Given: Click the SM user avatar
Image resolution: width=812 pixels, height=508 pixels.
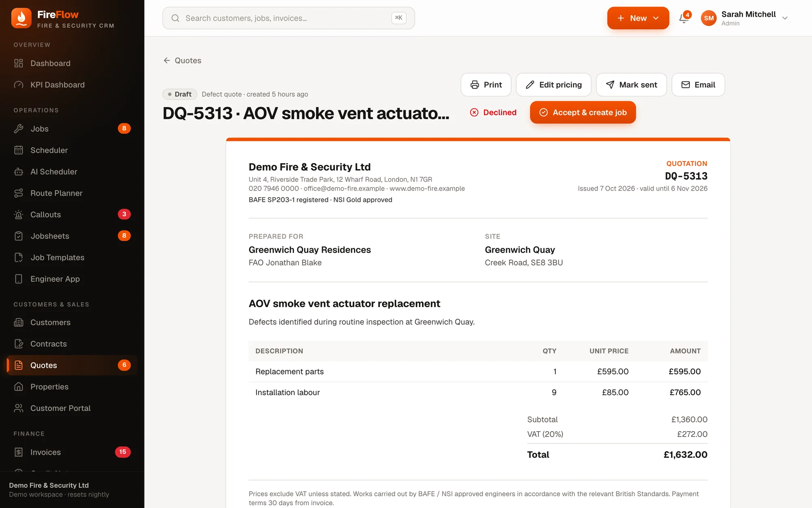Looking at the screenshot, I should (709, 18).
